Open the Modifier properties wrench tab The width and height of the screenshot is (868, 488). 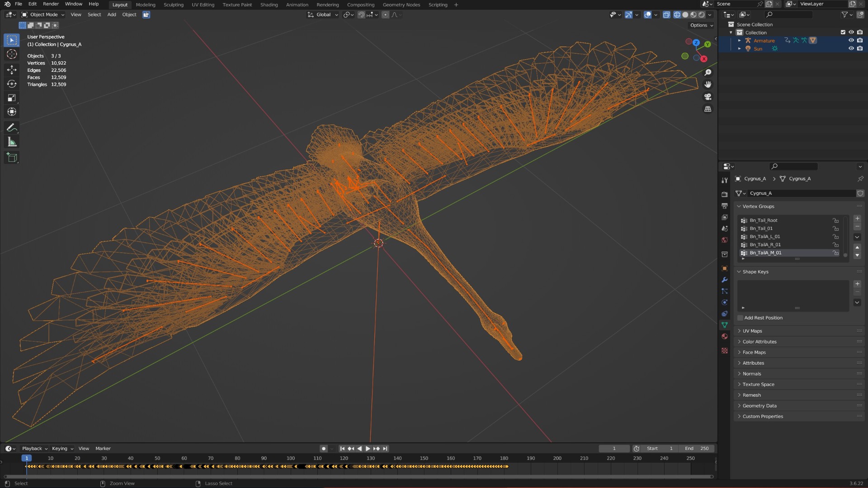(x=725, y=280)
